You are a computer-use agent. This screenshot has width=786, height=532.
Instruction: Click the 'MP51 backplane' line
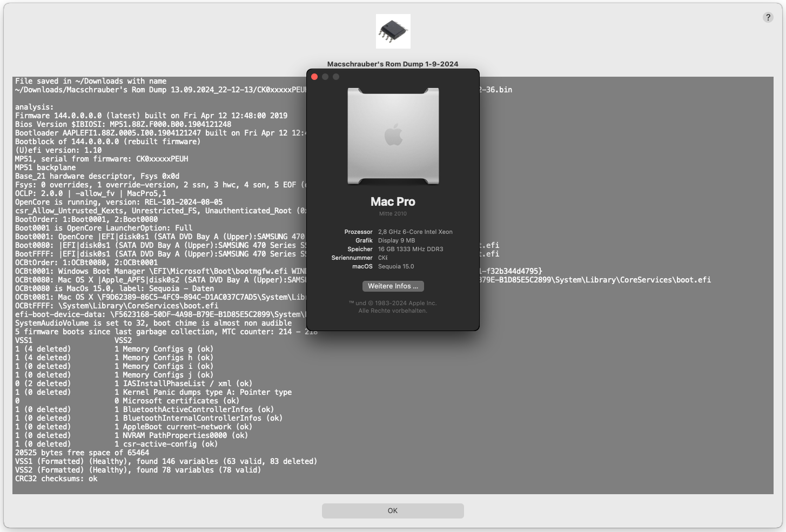pos(45,167)
